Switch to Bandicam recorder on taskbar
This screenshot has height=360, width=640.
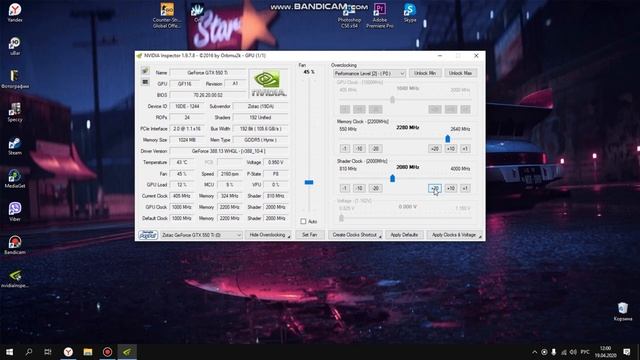(107, 352)
